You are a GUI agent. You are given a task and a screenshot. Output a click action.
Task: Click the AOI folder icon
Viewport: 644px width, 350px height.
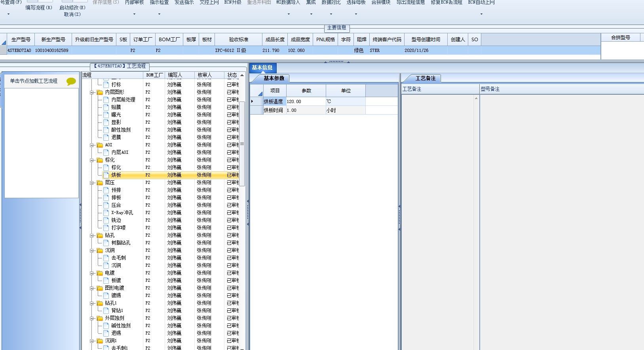(x=100, y=145)
